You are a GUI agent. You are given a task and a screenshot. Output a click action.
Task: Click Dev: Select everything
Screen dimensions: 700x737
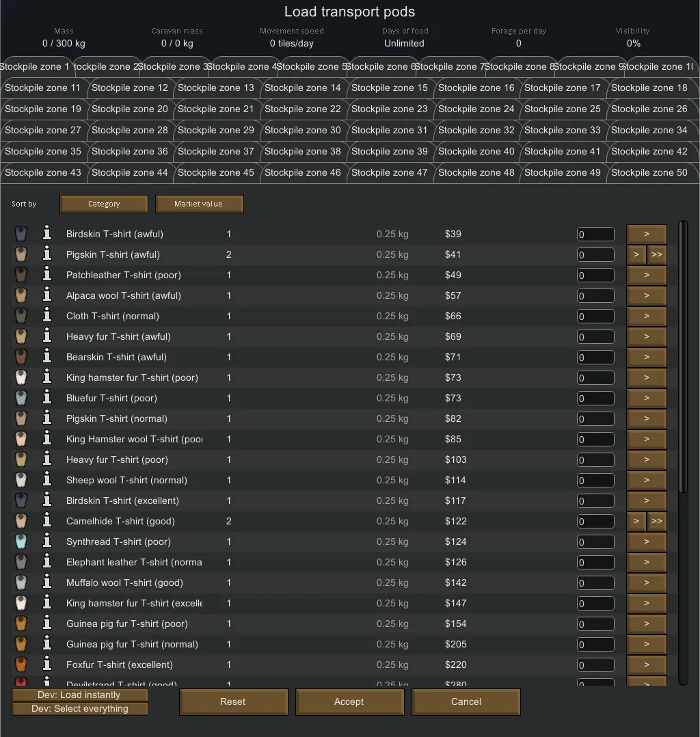tap(80, 709)
